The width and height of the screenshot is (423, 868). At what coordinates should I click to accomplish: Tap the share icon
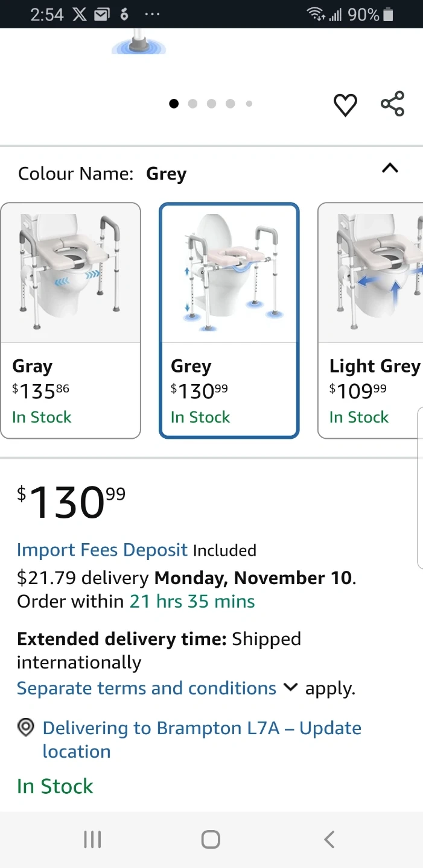(392, 104)
